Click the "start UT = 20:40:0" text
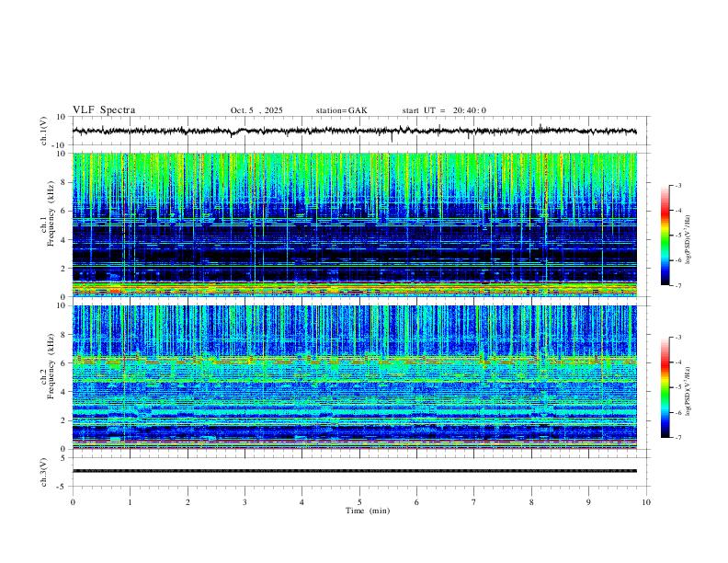Screen dimensions: 728x563 tap(444, 110)
